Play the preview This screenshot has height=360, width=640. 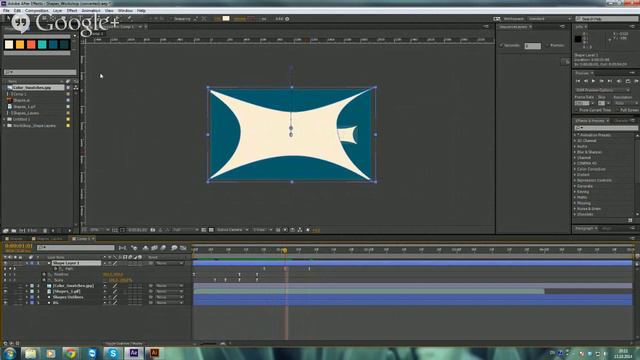click(593, 81)
